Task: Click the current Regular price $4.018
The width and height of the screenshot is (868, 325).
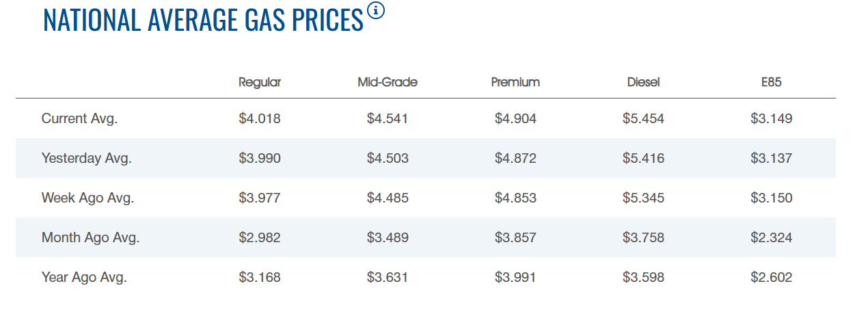Action: (x=260, y=118)
